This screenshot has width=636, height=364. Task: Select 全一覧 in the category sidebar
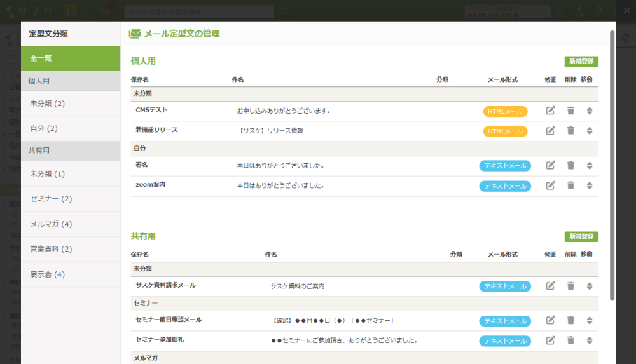71,58
